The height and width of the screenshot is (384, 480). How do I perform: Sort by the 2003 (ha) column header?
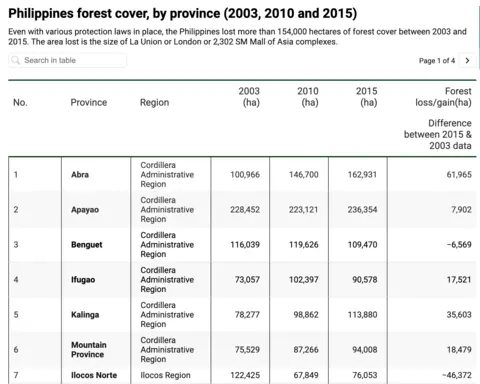click(x=249, y=97)
